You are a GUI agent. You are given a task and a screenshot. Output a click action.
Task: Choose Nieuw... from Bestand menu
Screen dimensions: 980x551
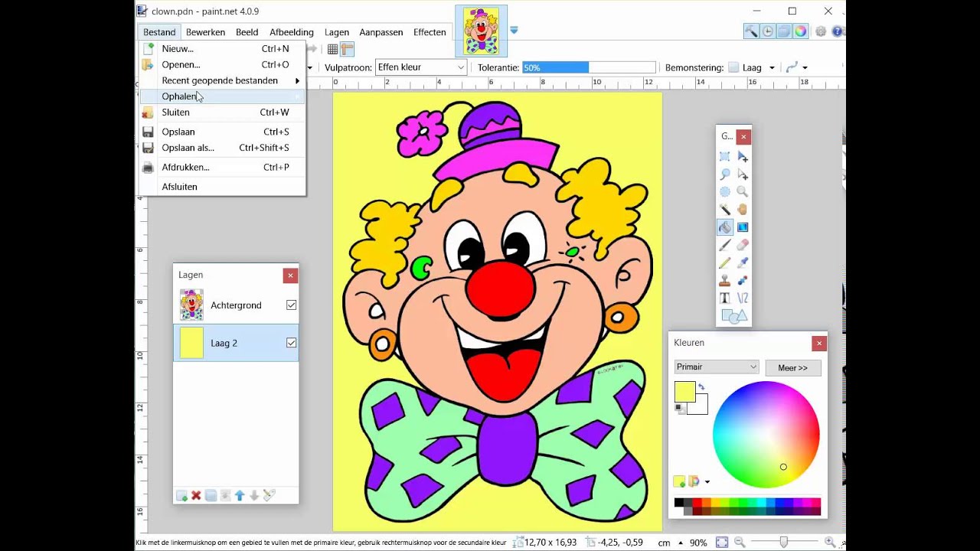[x=222, y=48]
